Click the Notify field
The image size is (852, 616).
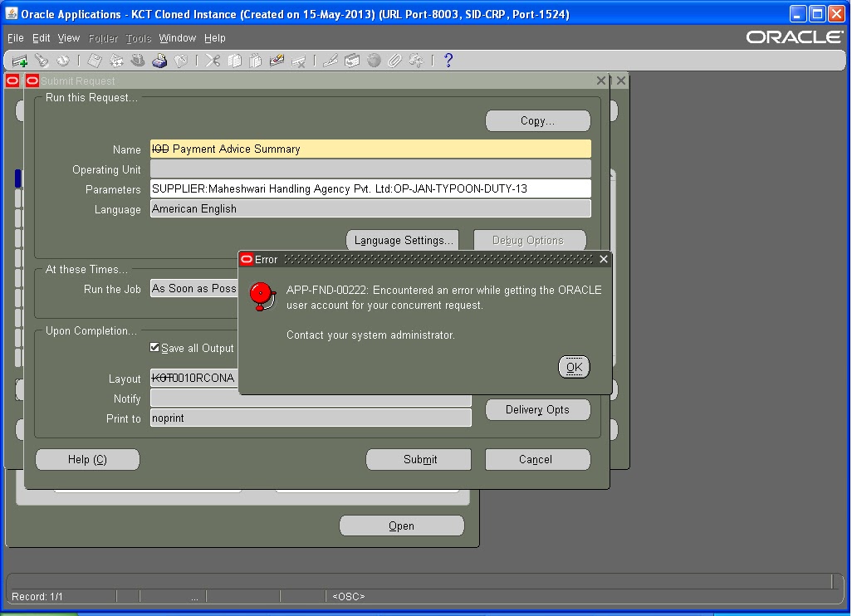coord(311,399)
